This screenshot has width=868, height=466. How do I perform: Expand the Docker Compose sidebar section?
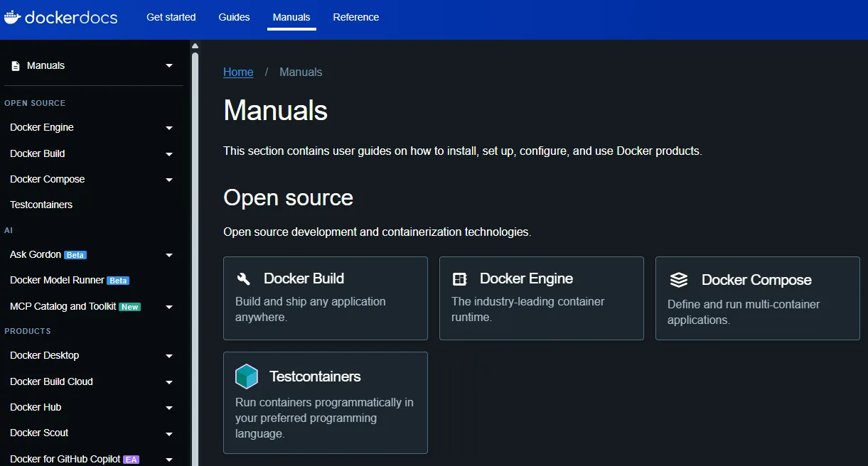[169, 180]
